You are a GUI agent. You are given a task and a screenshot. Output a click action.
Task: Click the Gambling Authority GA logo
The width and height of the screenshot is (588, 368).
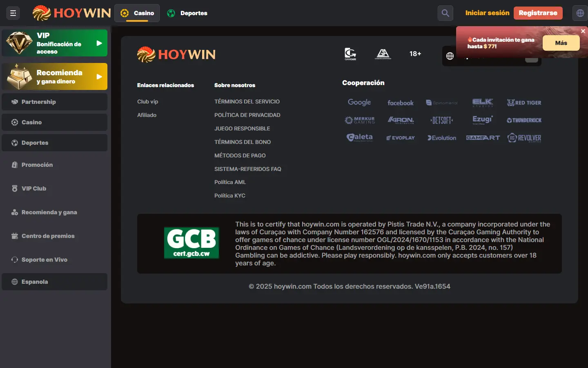coord(383,54)
